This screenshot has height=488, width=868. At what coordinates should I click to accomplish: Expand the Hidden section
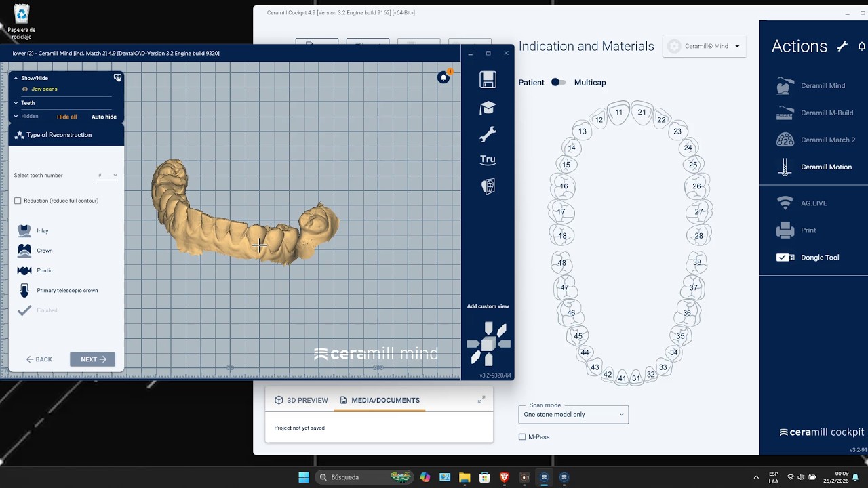pyautogui.click(x=16, y=117)
